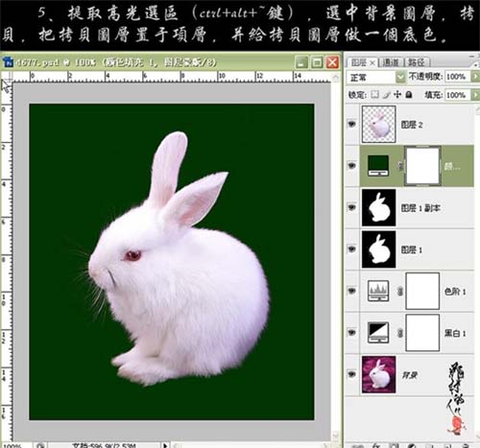The image size is (480, 448).
Task: Maximize the document window
Action: (317, 62)
